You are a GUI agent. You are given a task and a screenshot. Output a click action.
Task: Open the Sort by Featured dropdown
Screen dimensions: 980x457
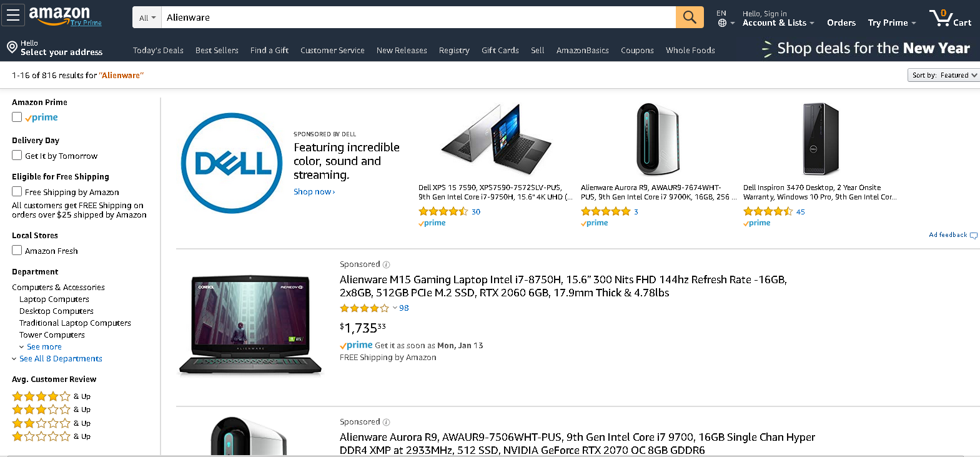[x=943, y=75]
